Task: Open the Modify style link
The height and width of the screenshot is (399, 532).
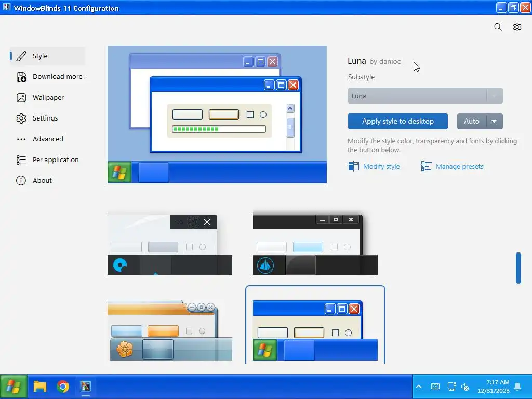Action: 381,167
